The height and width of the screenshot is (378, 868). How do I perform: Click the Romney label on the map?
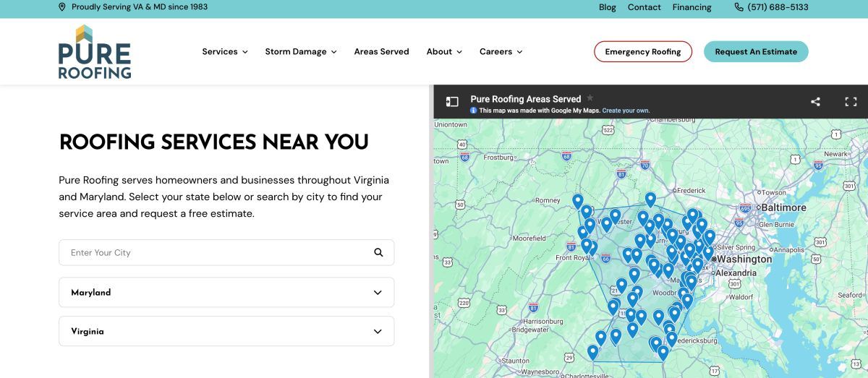548,200
